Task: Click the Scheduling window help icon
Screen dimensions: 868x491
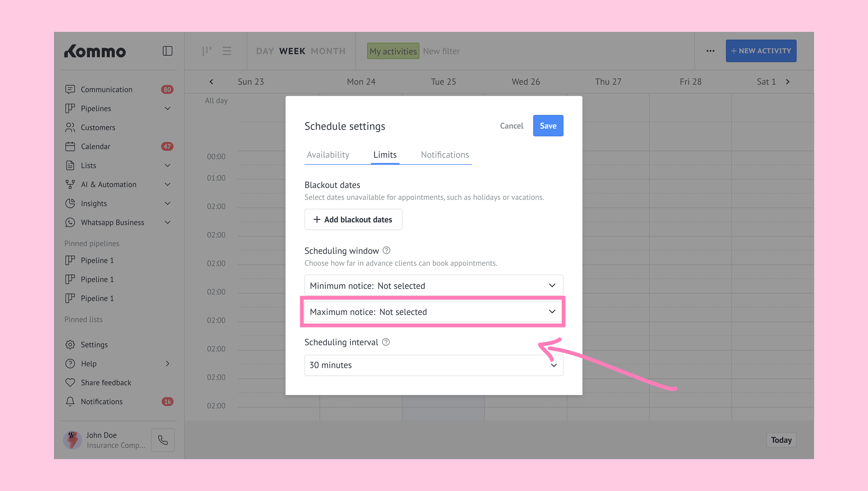Action: point(386,251)
